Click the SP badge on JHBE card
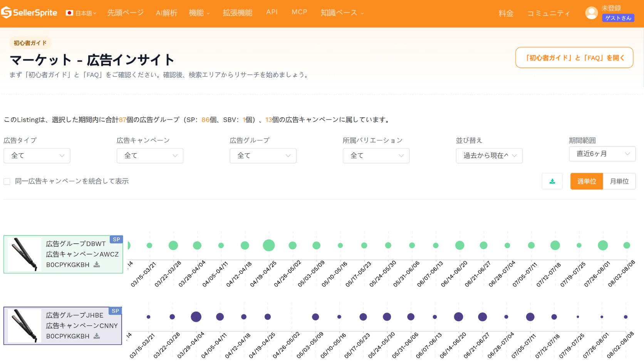 click(x=115, y=311)
